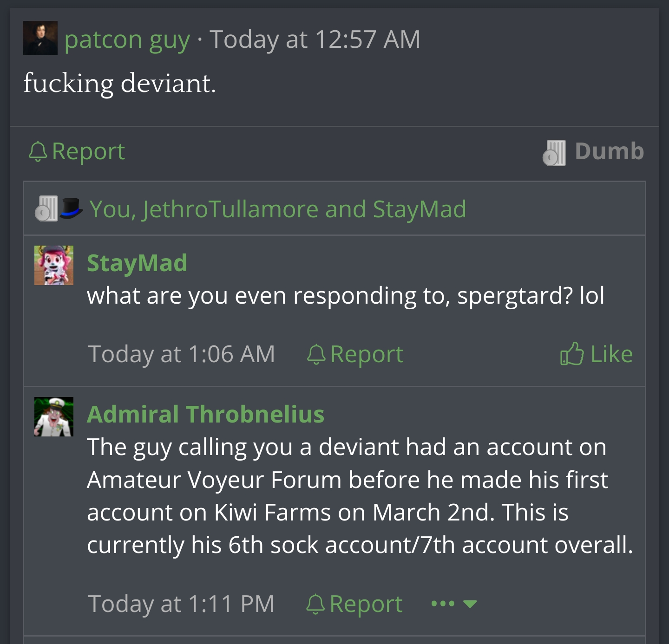Like StayMad's comment

pos(610,354)
